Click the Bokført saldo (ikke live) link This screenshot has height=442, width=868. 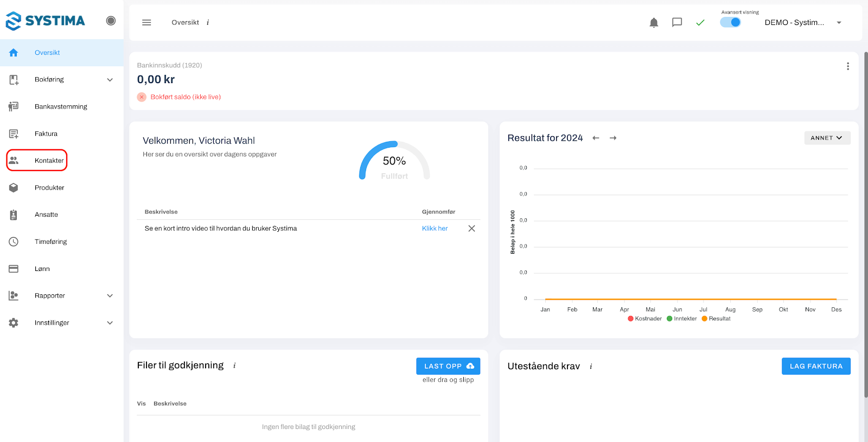tap(186, 97)
